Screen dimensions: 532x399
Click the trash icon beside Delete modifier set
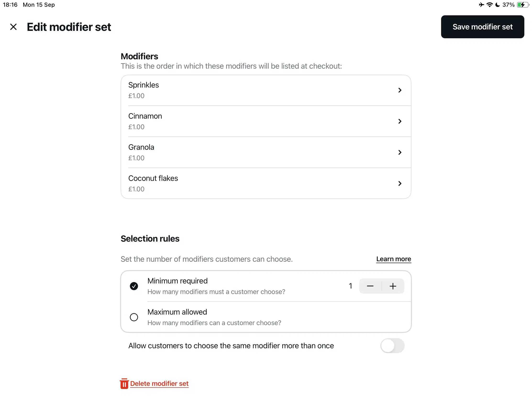[124, 384]
